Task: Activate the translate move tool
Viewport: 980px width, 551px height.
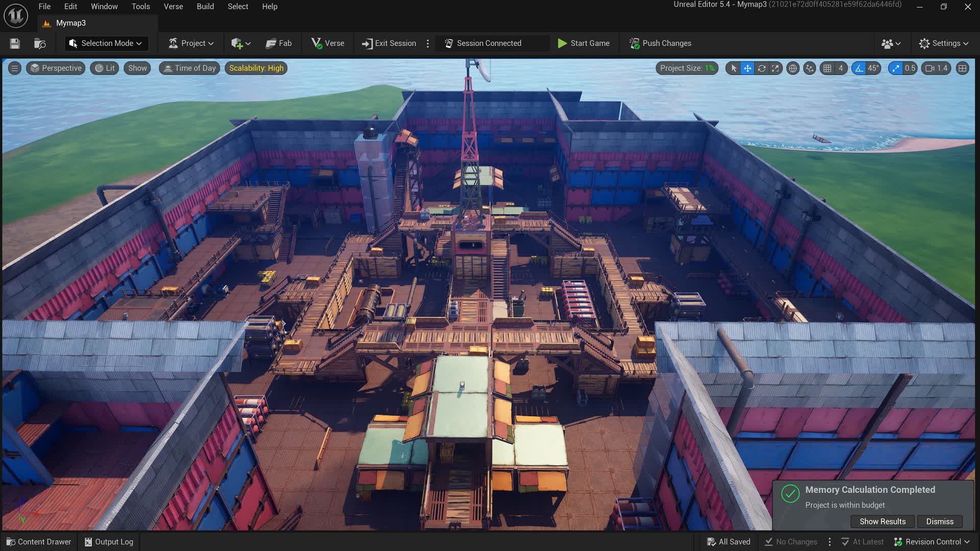Action: (747, 68)
